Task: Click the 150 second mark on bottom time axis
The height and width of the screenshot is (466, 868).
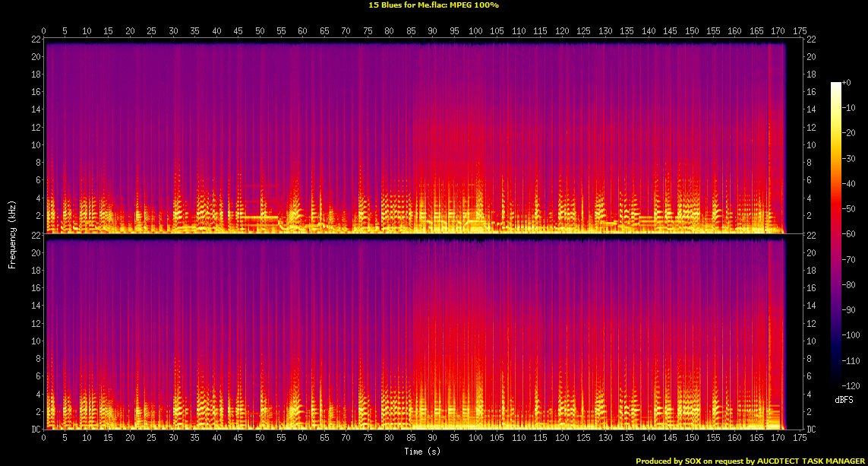Action: (x=692, y=439)
